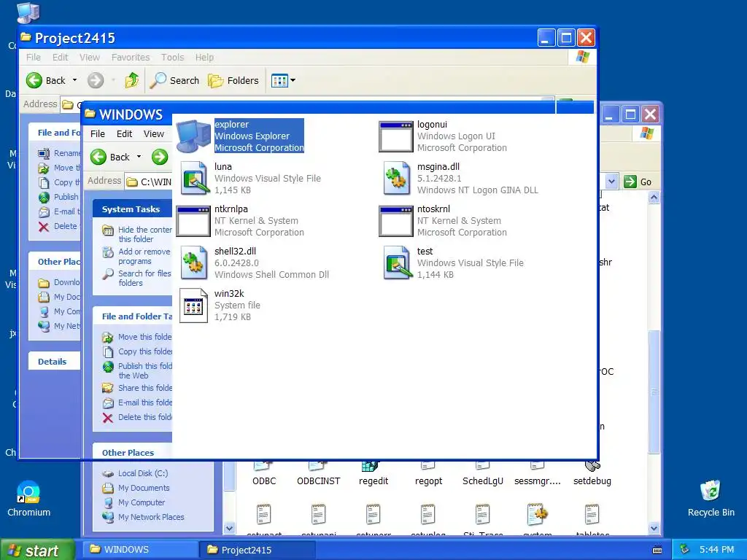Open File menu in Project2415 window

pos(34,57)
